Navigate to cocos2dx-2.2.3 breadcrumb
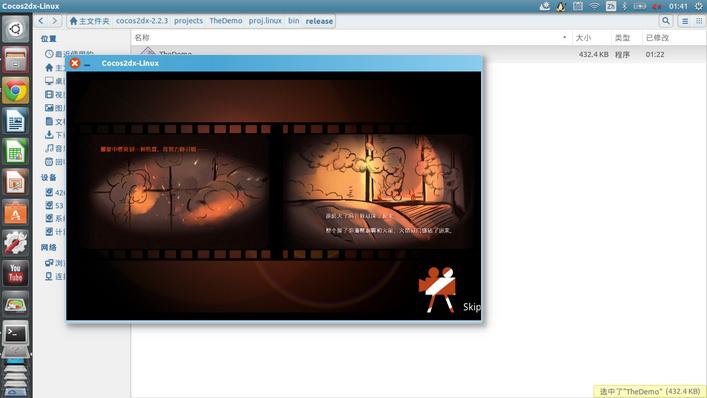 coord(142,21)
